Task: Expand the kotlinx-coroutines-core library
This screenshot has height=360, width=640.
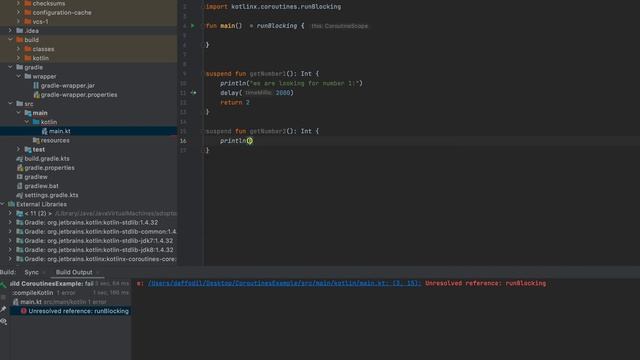Action: 10,259
